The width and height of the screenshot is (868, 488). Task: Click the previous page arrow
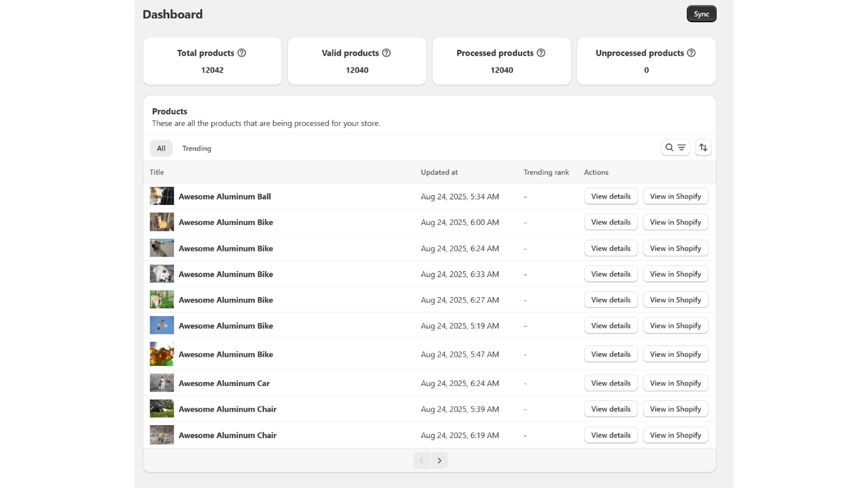(422, 460)
